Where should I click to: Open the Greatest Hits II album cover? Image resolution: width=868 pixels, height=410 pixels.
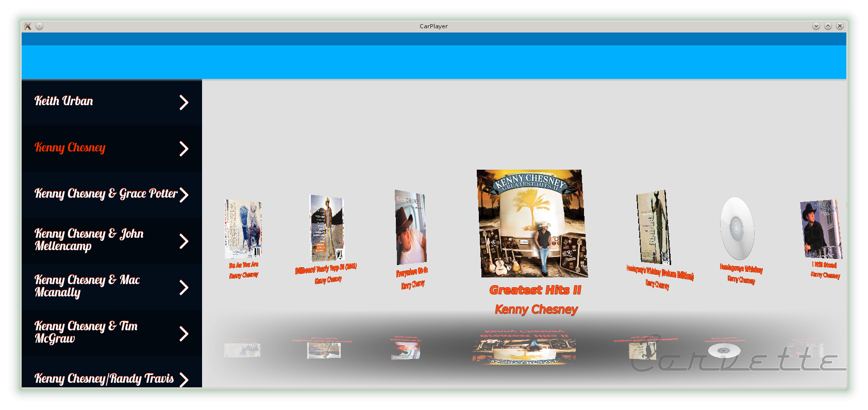532,223
